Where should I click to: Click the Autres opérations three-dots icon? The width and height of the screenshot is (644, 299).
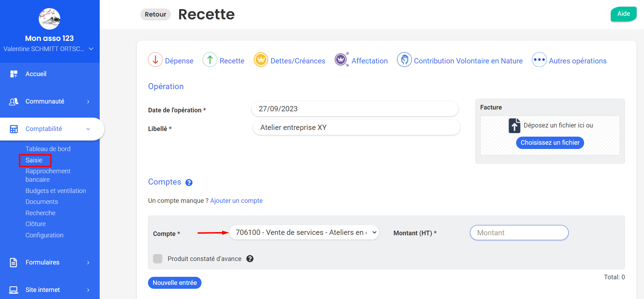pyautogui.click(x=539, y=60)
